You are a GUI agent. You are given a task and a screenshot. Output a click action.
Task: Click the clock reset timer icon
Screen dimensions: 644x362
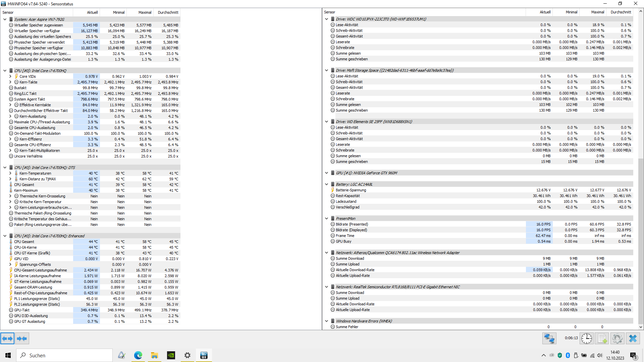point(586,339)
